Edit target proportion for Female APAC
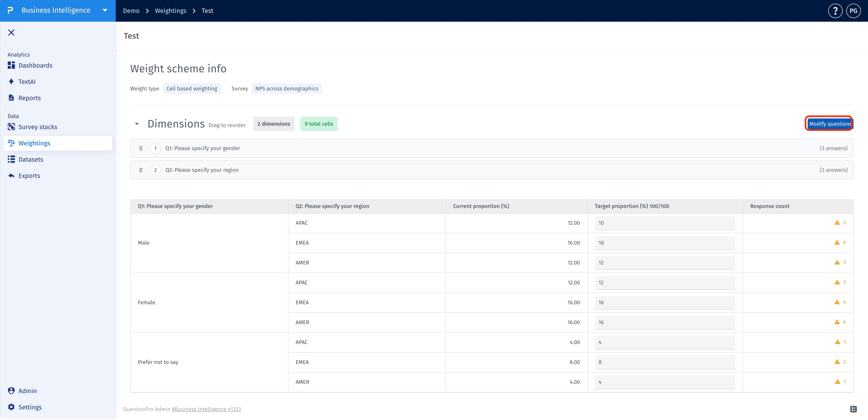Image resolution: width=868 pixels, height=420 pixels. point(665,283)
